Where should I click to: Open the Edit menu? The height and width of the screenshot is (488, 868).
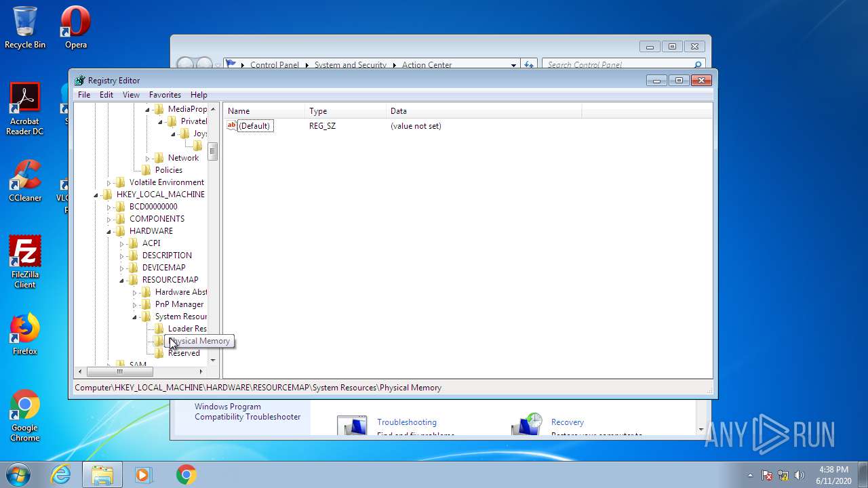click(106, 95)
